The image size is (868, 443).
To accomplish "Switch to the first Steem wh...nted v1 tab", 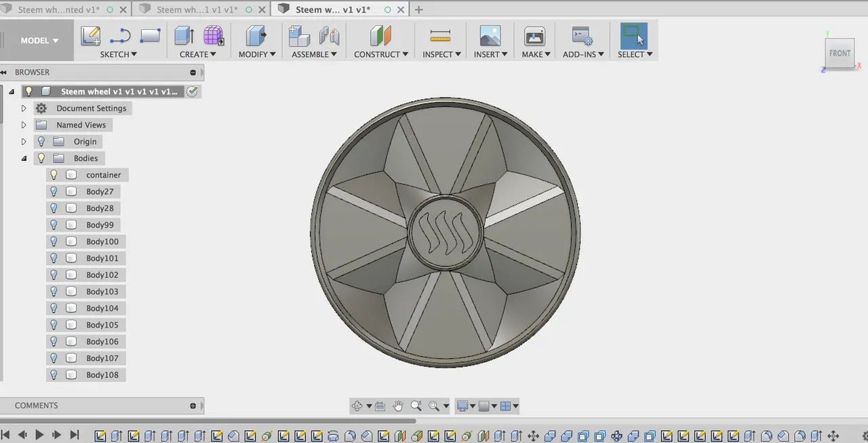I will (58, 9).
